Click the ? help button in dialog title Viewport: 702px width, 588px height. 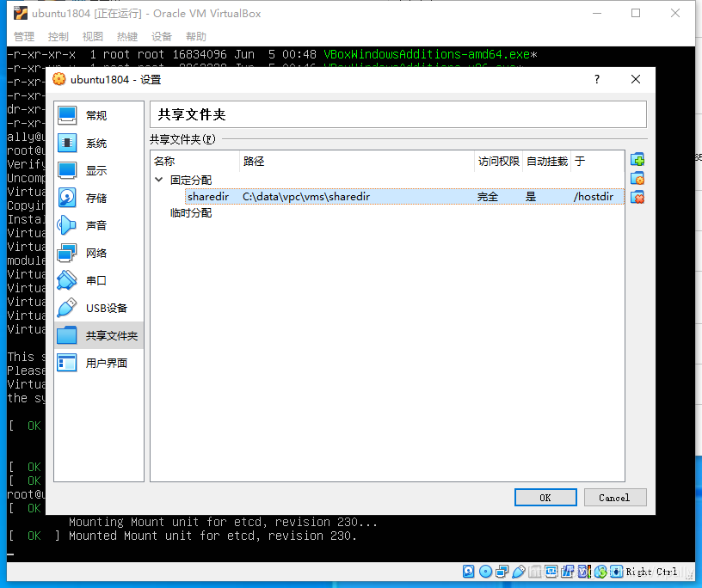click(597, 79)
